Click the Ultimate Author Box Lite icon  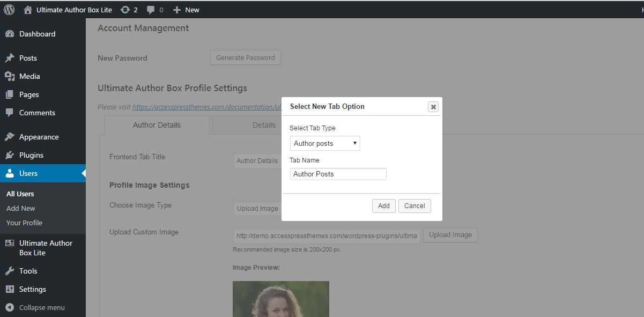[x=10, y=243]
